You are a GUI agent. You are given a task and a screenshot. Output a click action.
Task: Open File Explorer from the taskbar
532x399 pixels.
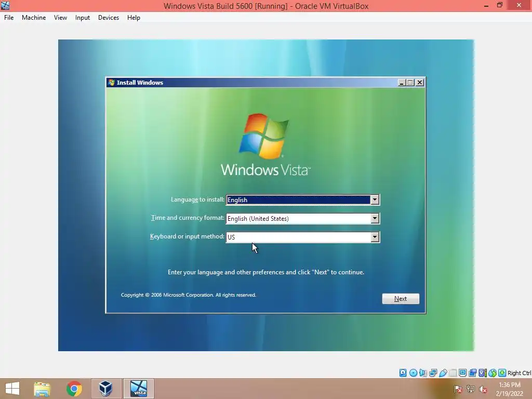click(x=42, y=389)
